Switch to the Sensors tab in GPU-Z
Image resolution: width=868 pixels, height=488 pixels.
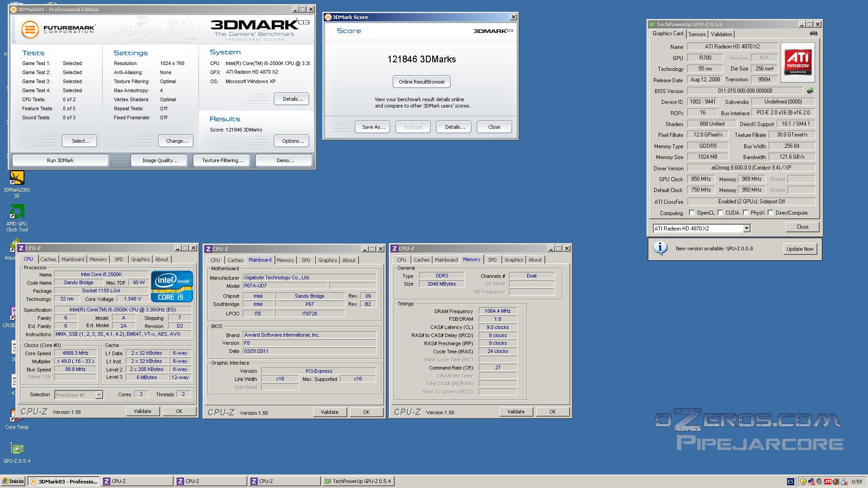pyautogui.click(x=697, y=34)
